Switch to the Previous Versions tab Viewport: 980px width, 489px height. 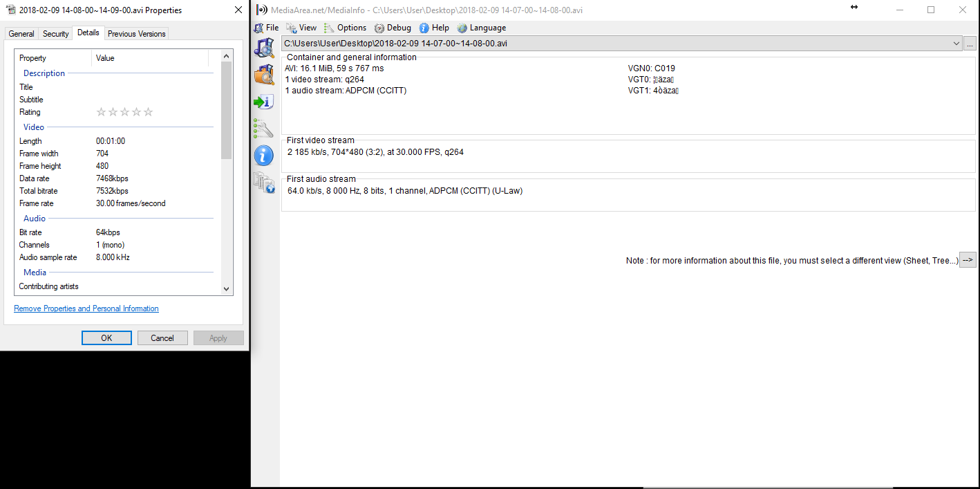pyautogui.click(x=137, y=33)
